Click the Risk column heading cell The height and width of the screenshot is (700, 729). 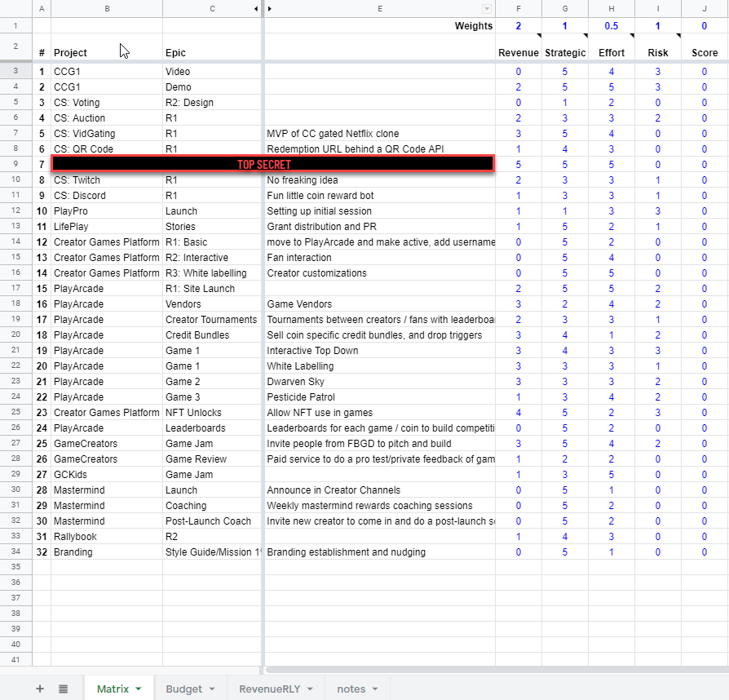[x=658, y=47]
